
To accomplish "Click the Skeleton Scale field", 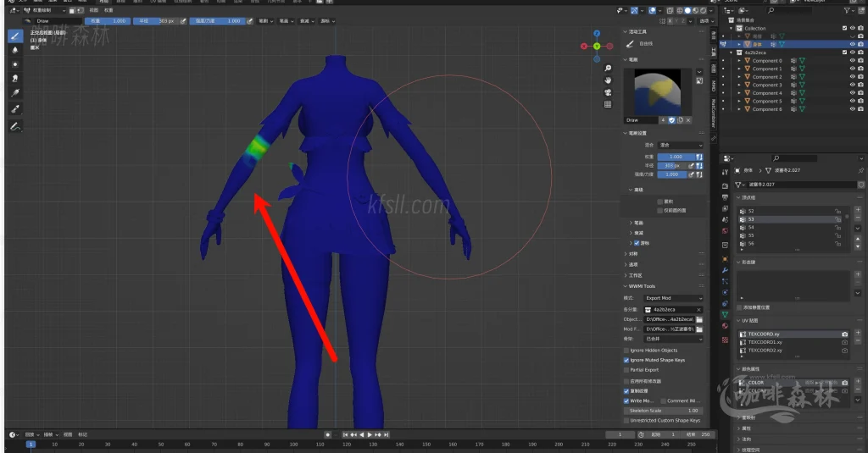I will coord(663,411).
